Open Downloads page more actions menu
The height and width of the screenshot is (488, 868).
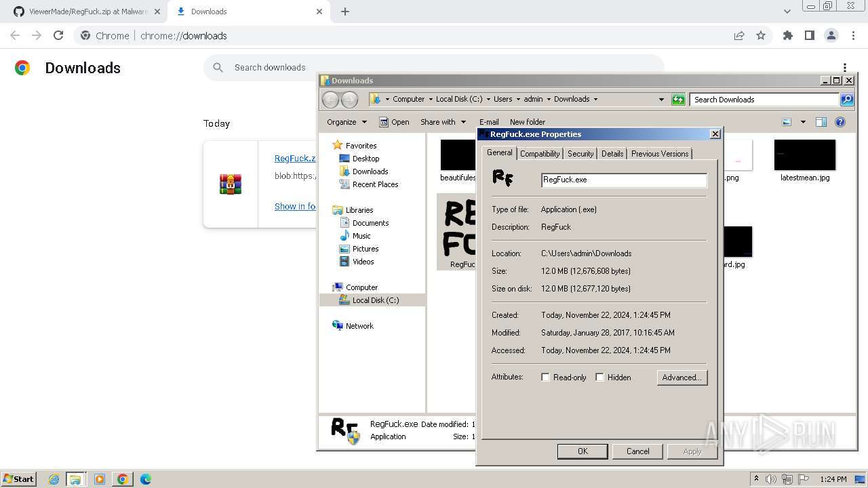(845, 68)
